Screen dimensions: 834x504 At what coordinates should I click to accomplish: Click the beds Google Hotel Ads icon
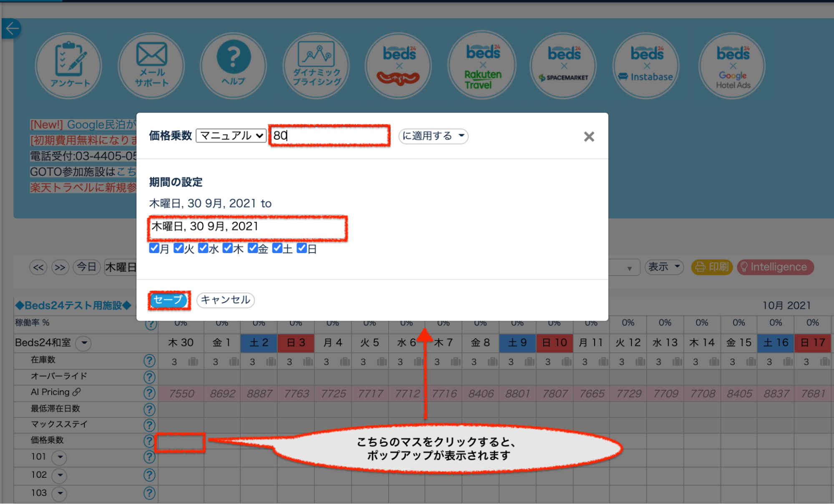coord(732,66)
